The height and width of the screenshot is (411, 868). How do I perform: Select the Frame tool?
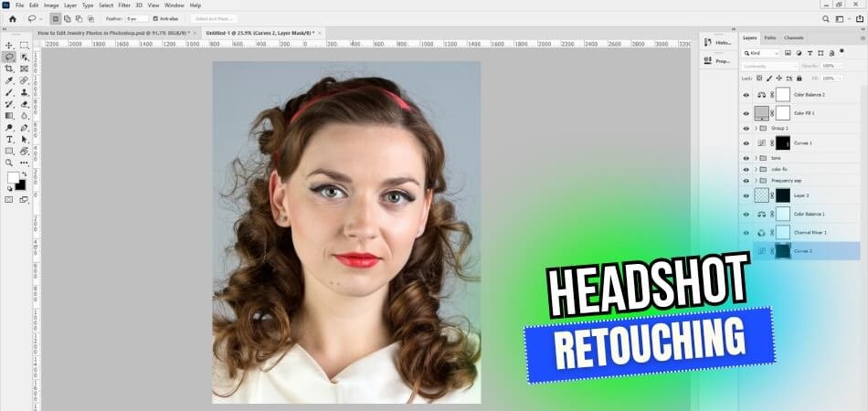[x=25, y=68]
